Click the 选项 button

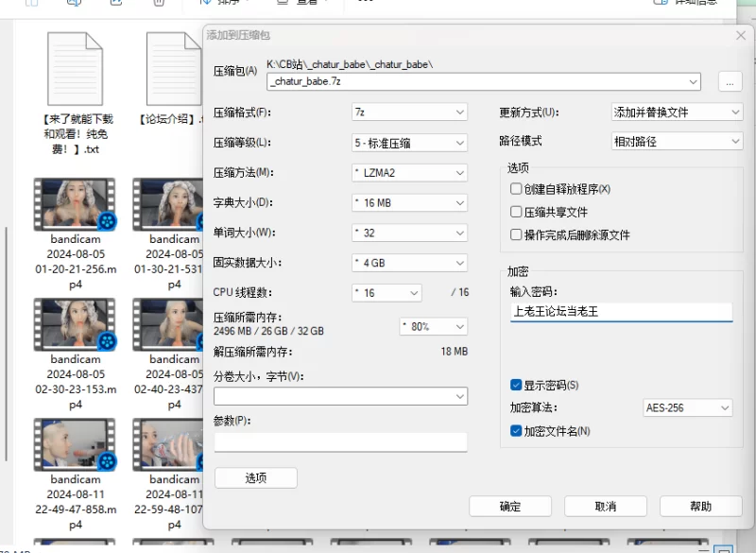coord(255,478)
